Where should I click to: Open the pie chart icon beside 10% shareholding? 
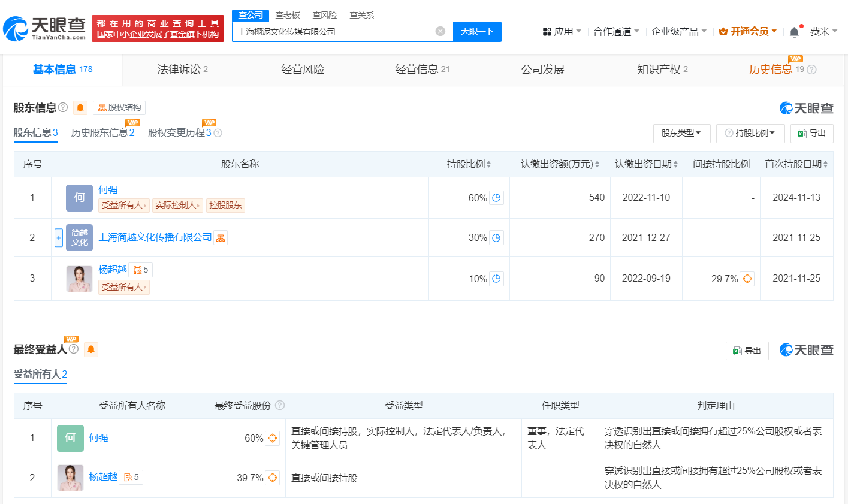point(496,279)
